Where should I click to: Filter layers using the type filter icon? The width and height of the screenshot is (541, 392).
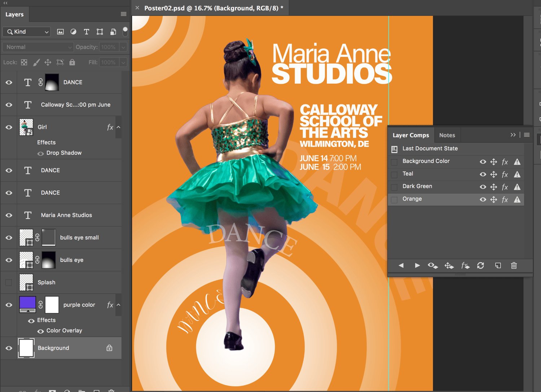[87, 32]
